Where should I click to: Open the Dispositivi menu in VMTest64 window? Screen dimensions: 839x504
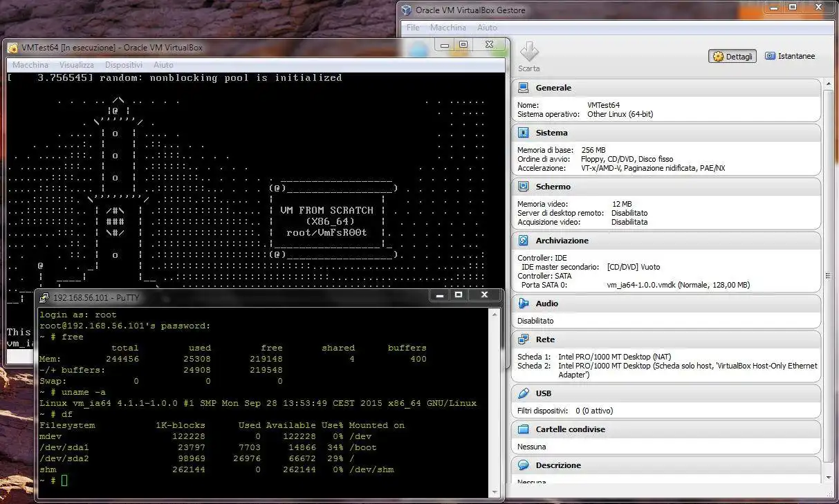pyautogui.click(x=124, y=65)
